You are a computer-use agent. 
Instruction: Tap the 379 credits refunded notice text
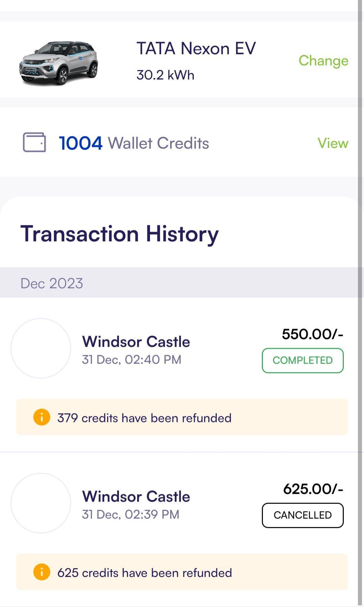pos(144,418)
